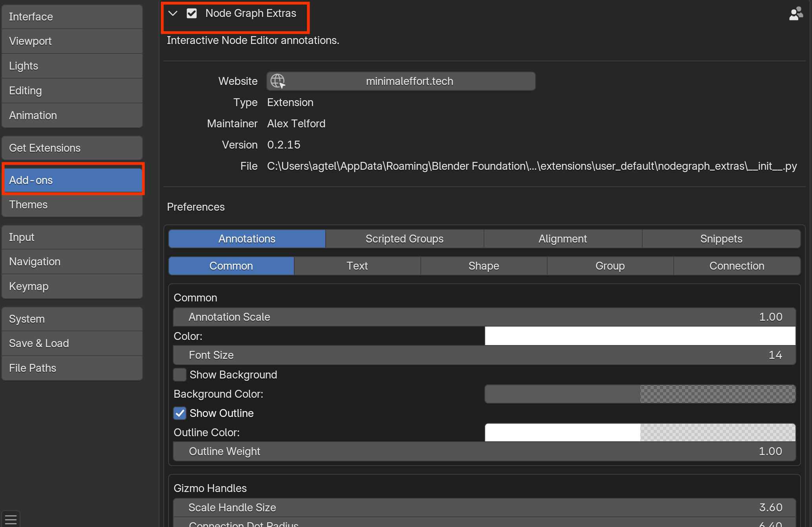
Task: Select the Annotations preferences tab
Action: [x=247, y=239]
